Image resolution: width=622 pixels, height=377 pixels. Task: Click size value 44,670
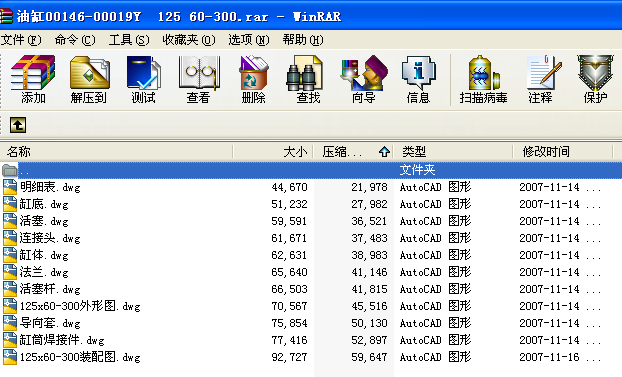pos(290,187)
